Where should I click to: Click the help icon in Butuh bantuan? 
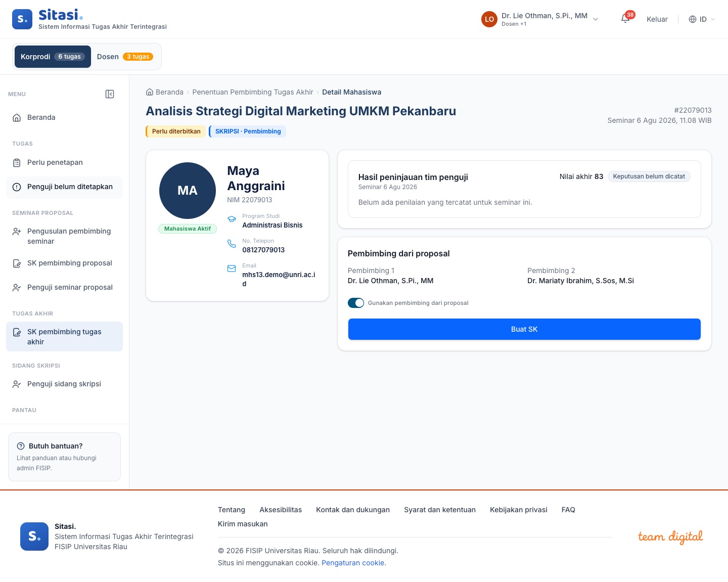point(21,446)
